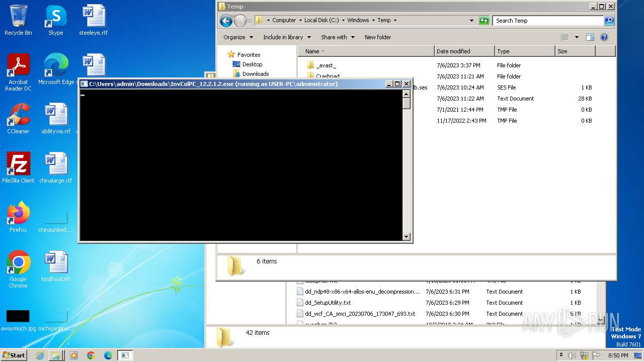Show hidden system tray icons
The height and width of the screenshot is (362, 644).
pos(561,355)
